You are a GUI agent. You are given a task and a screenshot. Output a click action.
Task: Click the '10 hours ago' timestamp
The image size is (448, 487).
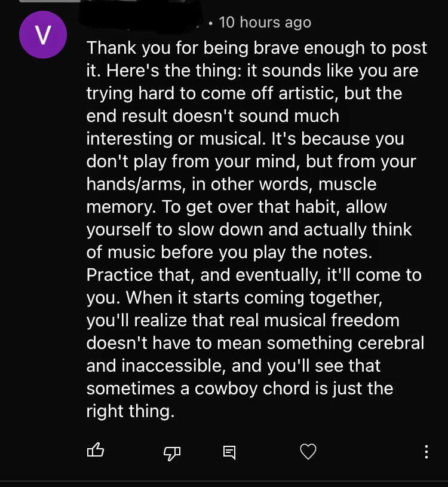tap(265, 22)
